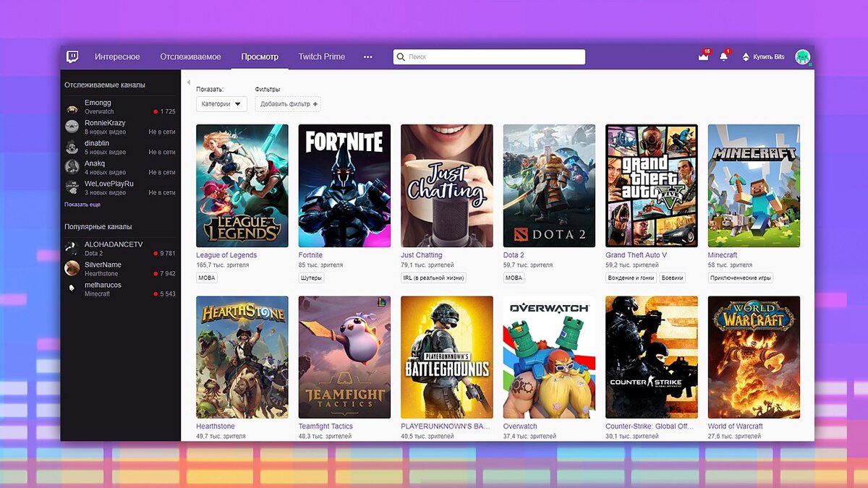868x488 pixels.
Task: Open the Overwatch title link
Action: [x=520, y=427]
